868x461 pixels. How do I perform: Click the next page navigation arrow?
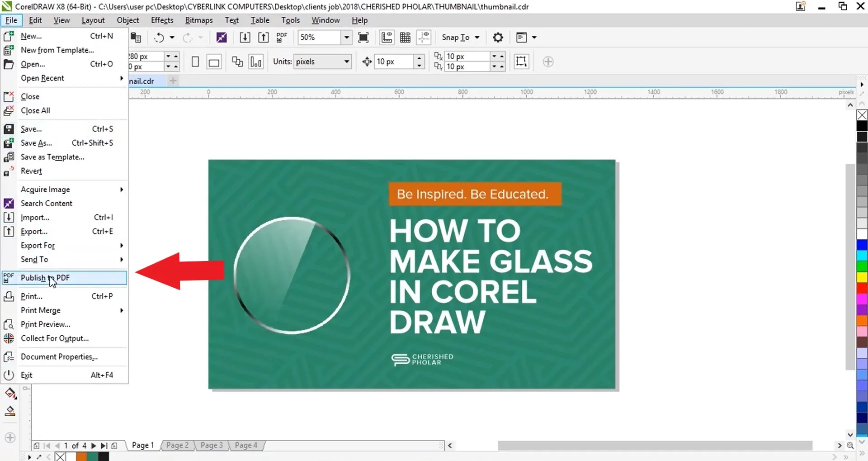coord(94,445)
